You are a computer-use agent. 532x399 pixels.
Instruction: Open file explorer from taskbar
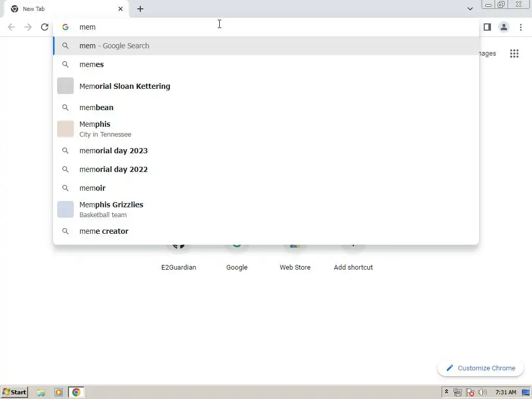(x=41, y=393)
